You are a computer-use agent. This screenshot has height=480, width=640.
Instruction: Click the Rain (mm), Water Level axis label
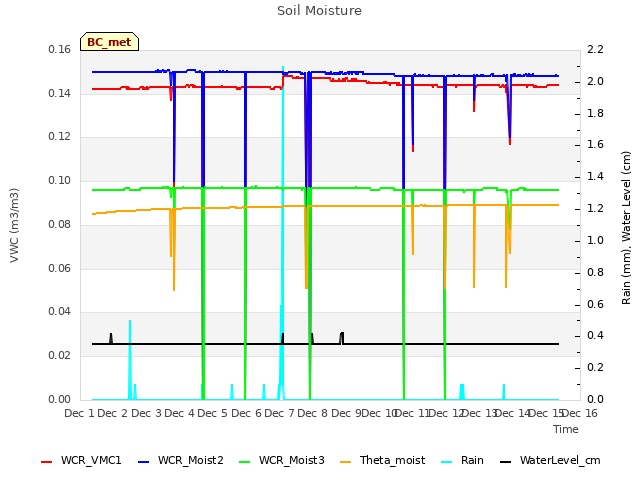coord(626,228)
